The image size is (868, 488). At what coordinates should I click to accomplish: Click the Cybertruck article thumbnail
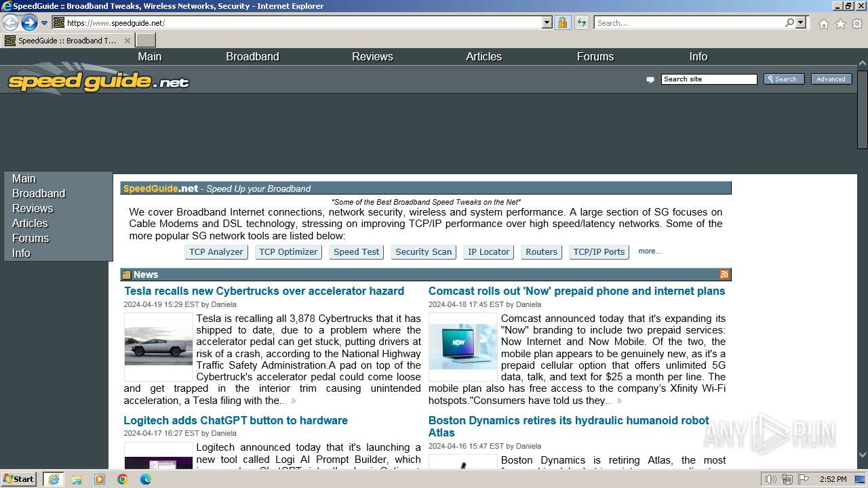tap(159, 347)
